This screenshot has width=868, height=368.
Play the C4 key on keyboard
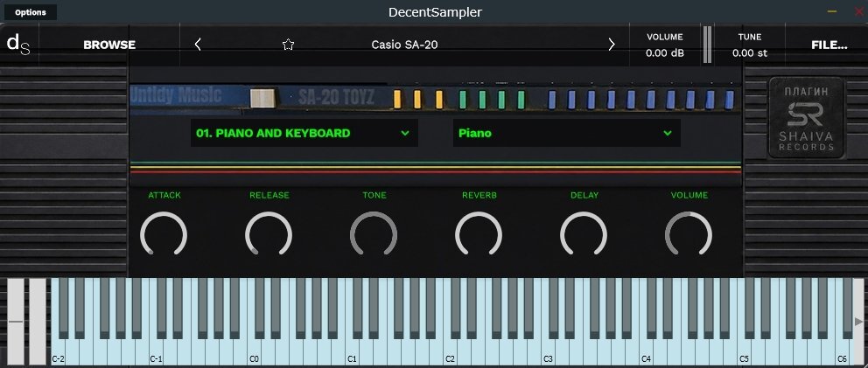(646, 351)
